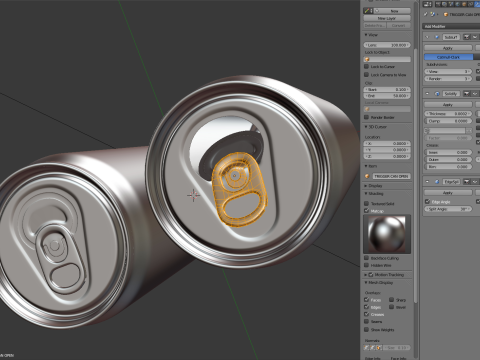Screen dimensions: 480x360
Task: Click the New grease pencil button
Action: 392,11
